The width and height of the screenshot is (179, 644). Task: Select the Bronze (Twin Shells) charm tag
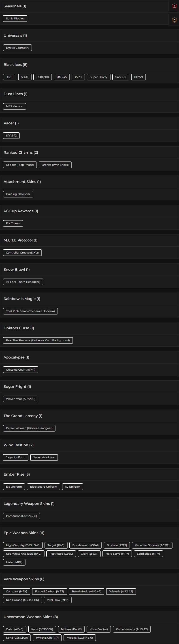(x=55, y=165)
